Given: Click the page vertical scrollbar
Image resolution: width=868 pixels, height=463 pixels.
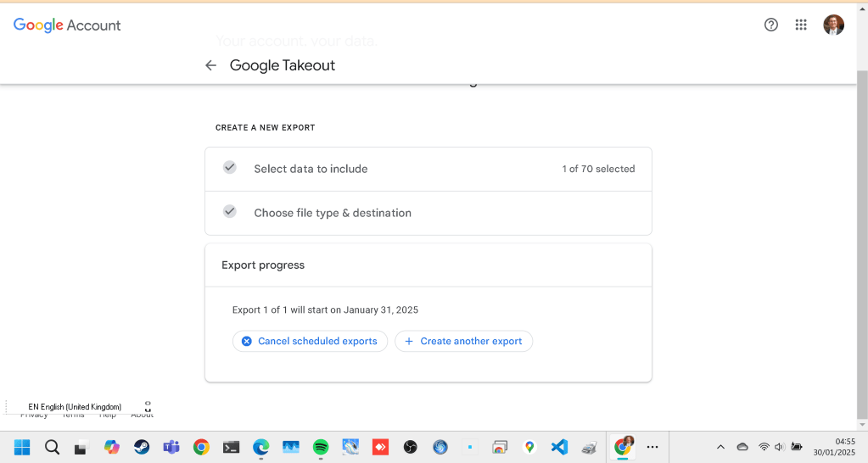Looking at the screenshot, I should (862, 243).
